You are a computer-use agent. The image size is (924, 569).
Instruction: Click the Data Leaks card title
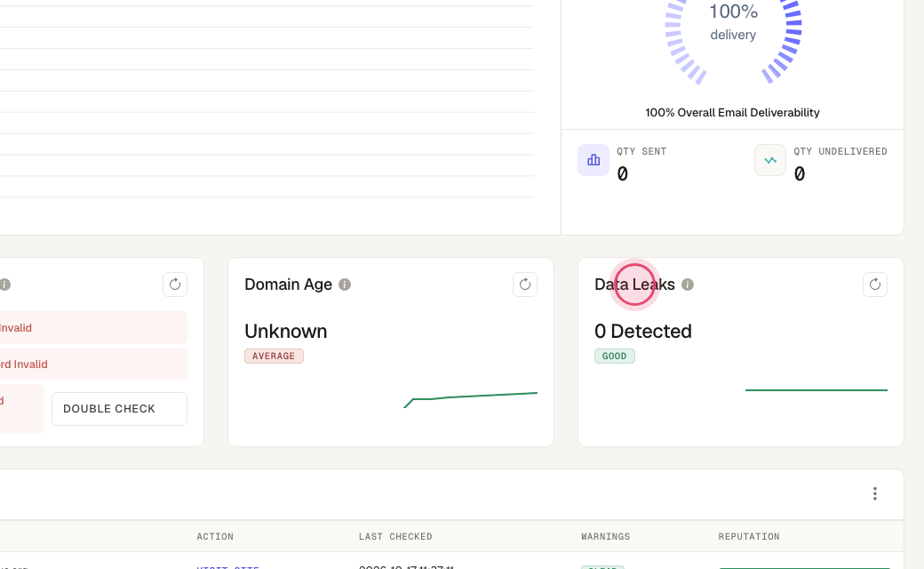pyautogui.click(x=634, y=284)
